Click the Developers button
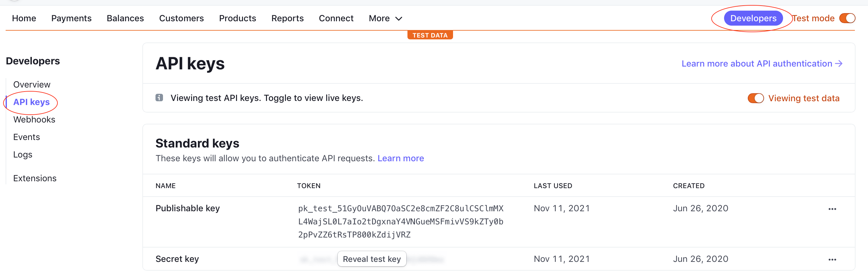Screen dimensions: 868x275 point(753,18)
